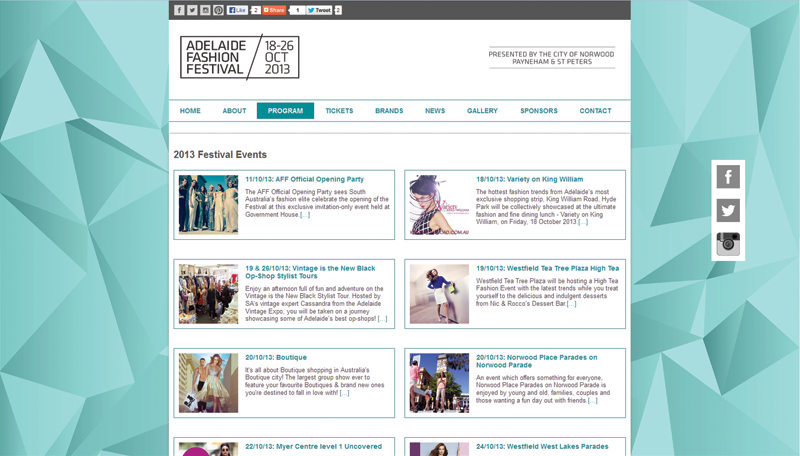Open the Tickets menu item
The width and height of the screenshot is (800, 456).
339,111
